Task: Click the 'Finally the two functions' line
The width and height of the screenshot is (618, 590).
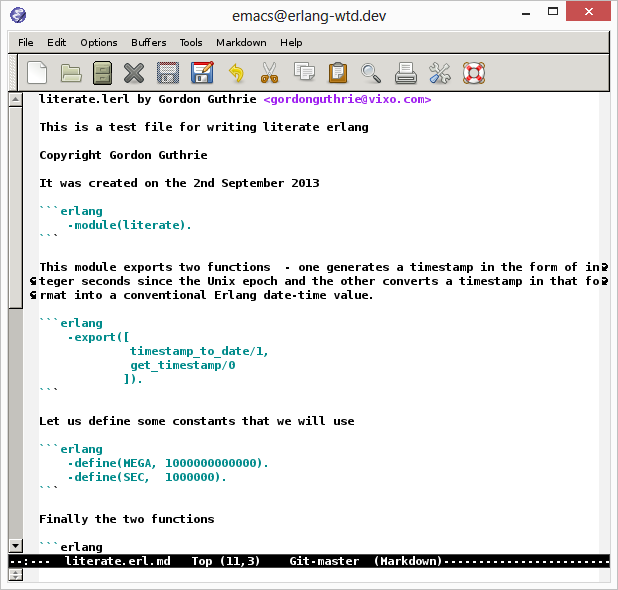Action: (x=127, y=519)
